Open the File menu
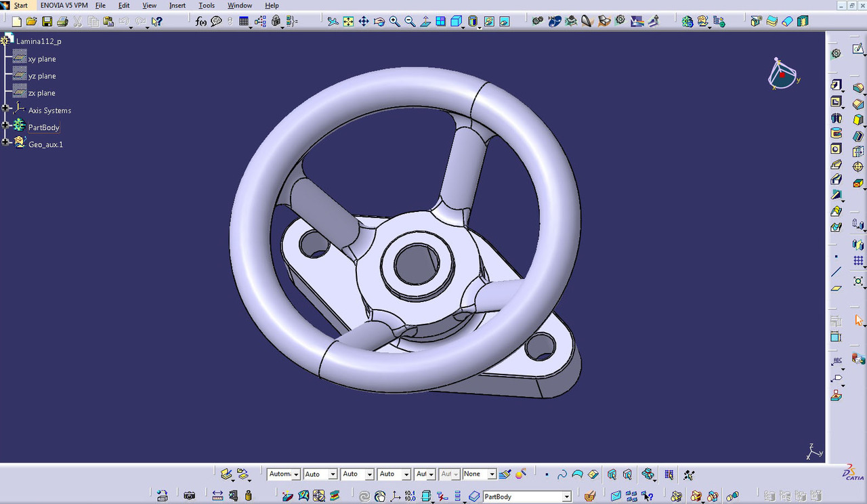 pos(100,5)
